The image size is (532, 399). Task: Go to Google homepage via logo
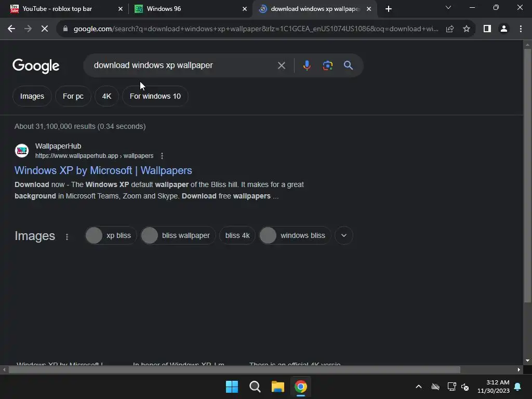pos(36,66)
